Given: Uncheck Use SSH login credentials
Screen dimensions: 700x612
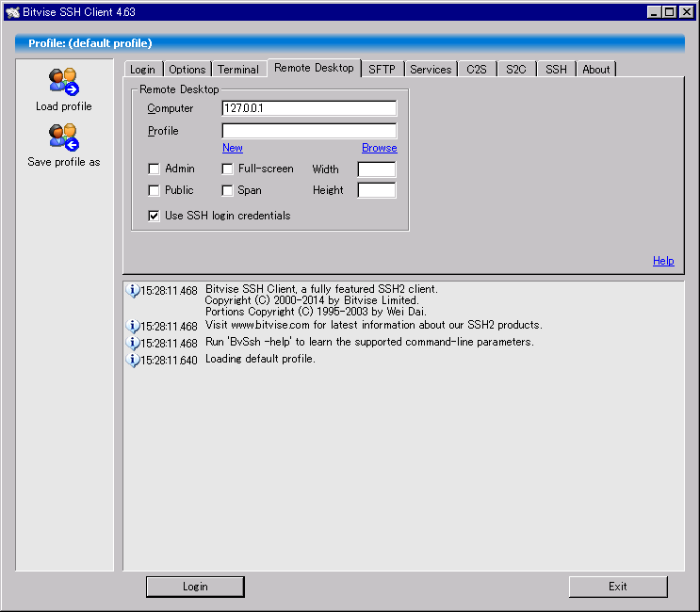Looking at the screenshot, I should [x=154, y=216].
